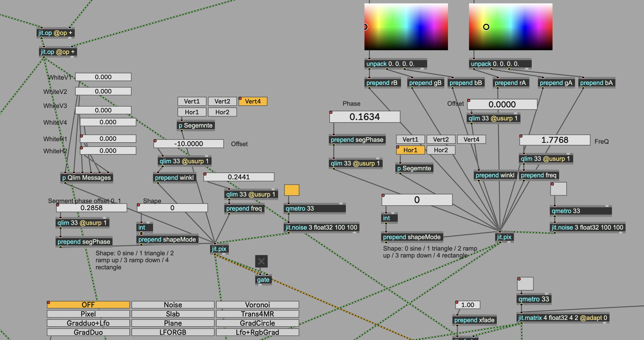
Task: Switch to the Voronoi mode tab
Action: 257,305
